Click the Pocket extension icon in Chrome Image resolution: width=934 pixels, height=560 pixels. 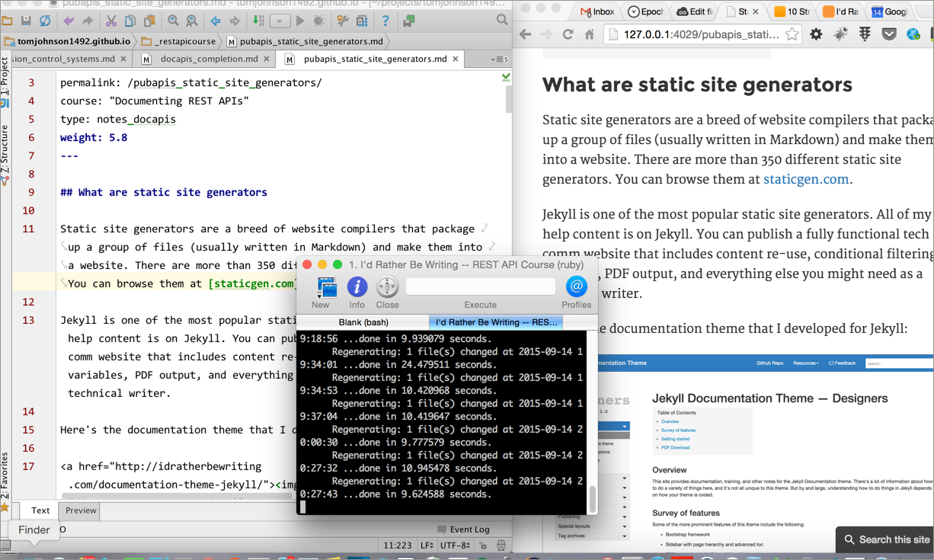pyautogui.click(x=889, y=34)
